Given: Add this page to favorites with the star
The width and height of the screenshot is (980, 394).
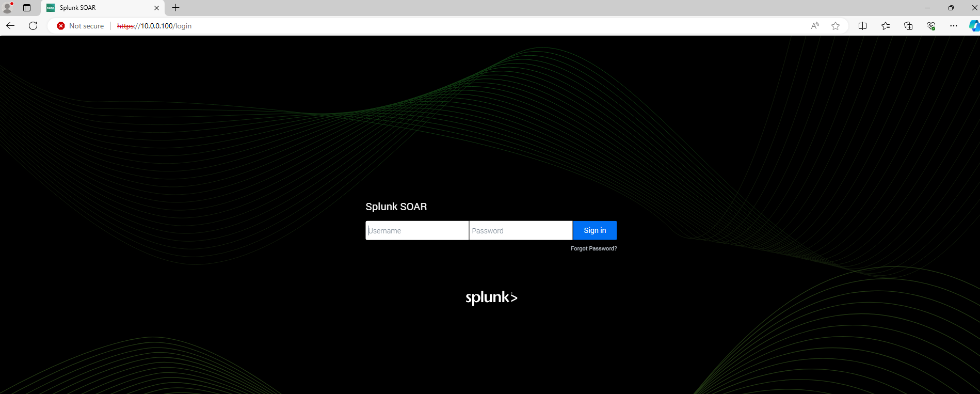Looking at the screenshot, I should point(836,26).
